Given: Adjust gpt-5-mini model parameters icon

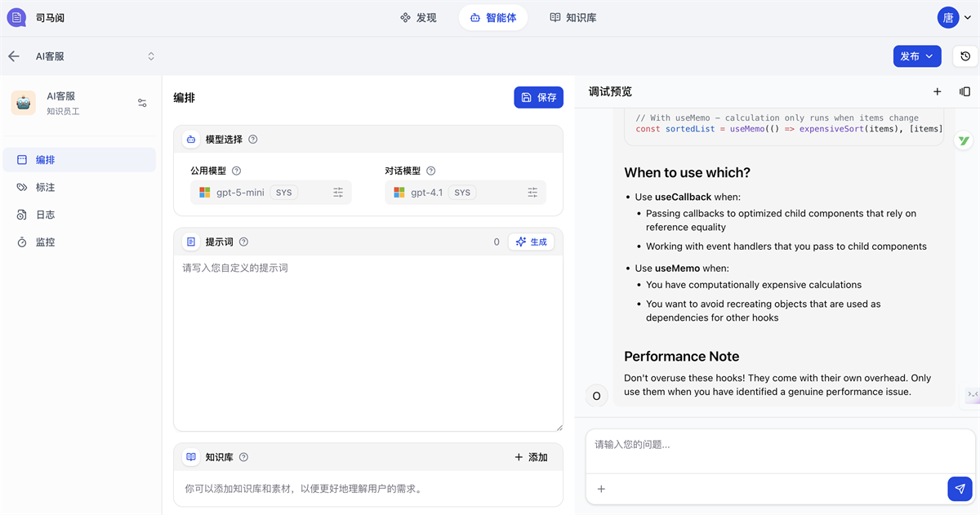Looking at the screenshot, I should click(x=338, y=193).
